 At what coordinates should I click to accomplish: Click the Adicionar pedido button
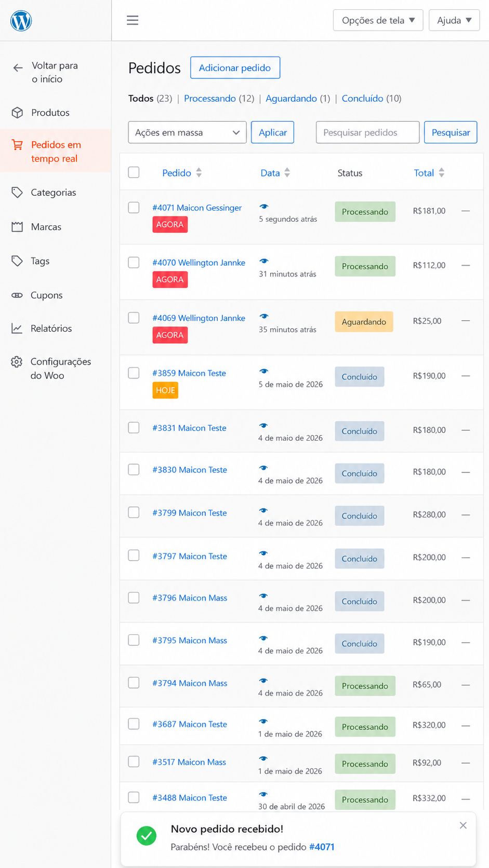235,67
